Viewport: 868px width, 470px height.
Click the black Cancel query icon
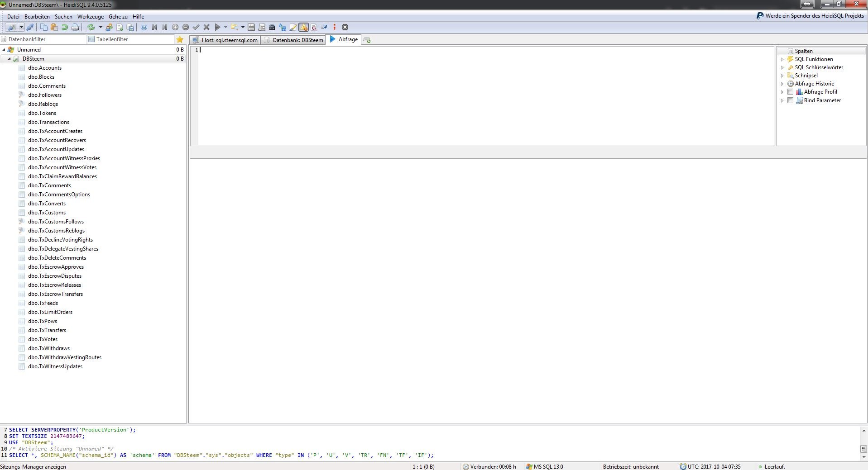pos(345,27)
